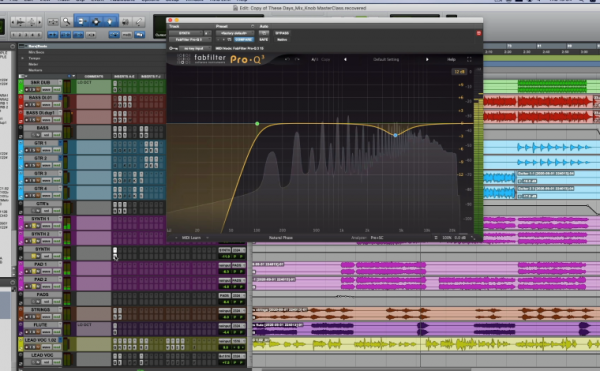Click the INSERTS A-E column header
Viewport: 600px width, 371px height.
tap(125, 76)
